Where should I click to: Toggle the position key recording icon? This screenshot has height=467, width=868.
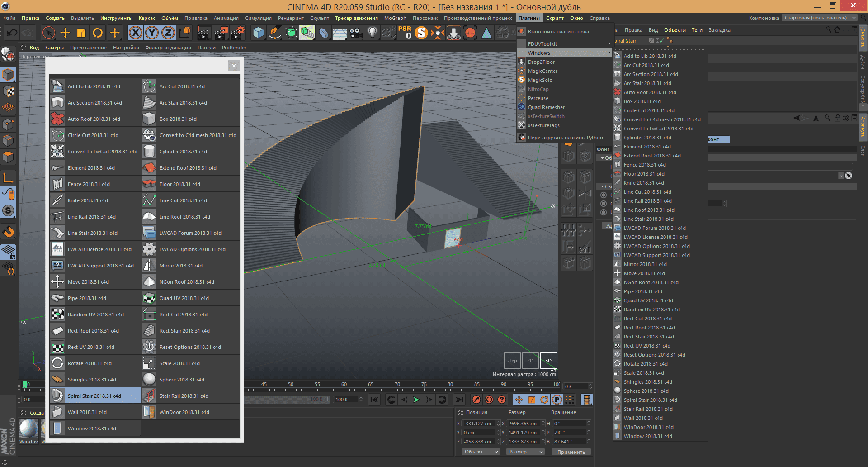pyautogui.click(x=519, y=400)
